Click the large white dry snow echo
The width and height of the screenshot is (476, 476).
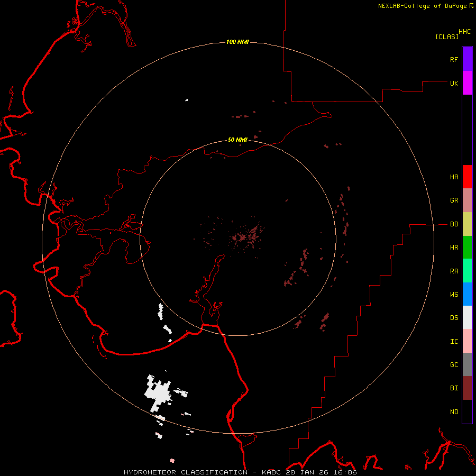click(158, 392)
